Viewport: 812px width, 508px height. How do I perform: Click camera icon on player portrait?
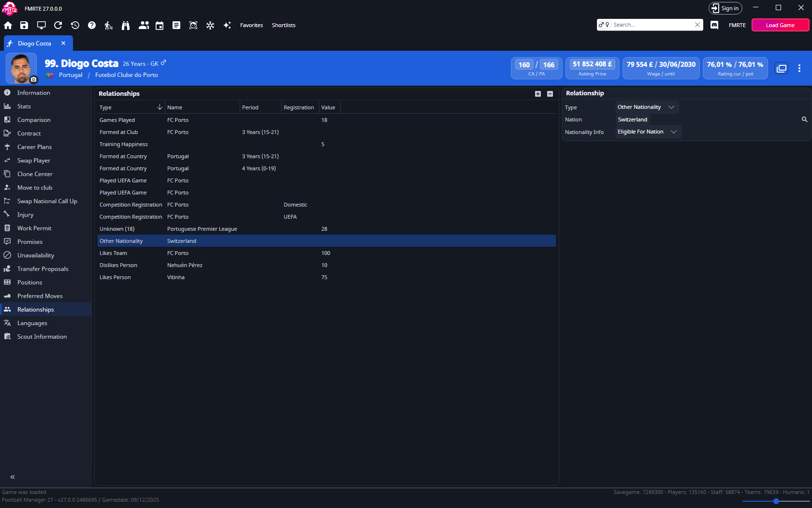33,79
